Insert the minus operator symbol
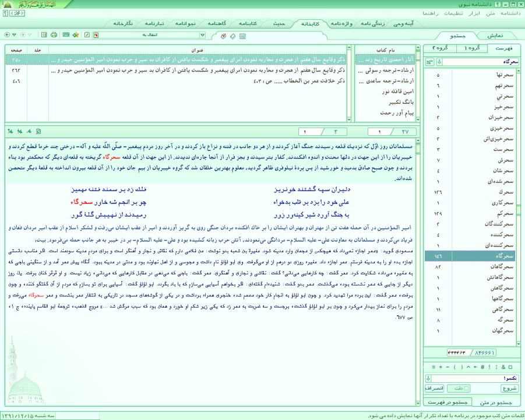The image size is (525, 420). pyautogui.click(x=448, y=367)
